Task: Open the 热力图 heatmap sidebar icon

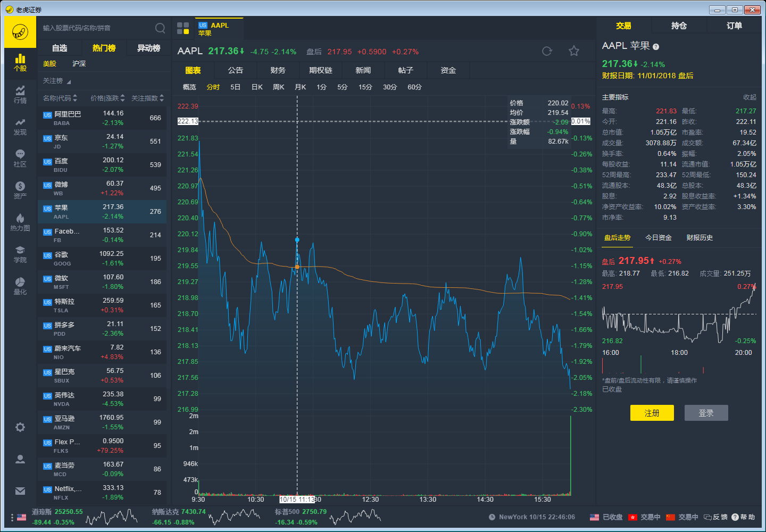Action: [x=20, y=222]
